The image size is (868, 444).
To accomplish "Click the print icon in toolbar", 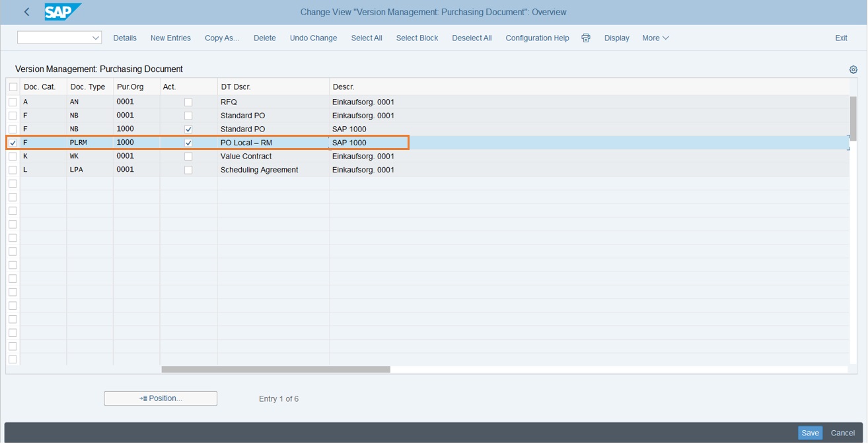I will tap(585, 38).
